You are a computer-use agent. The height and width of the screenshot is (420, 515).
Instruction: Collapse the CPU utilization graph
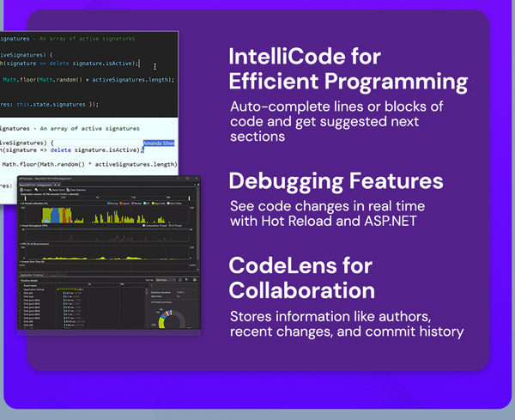click(x=21, y=244)
